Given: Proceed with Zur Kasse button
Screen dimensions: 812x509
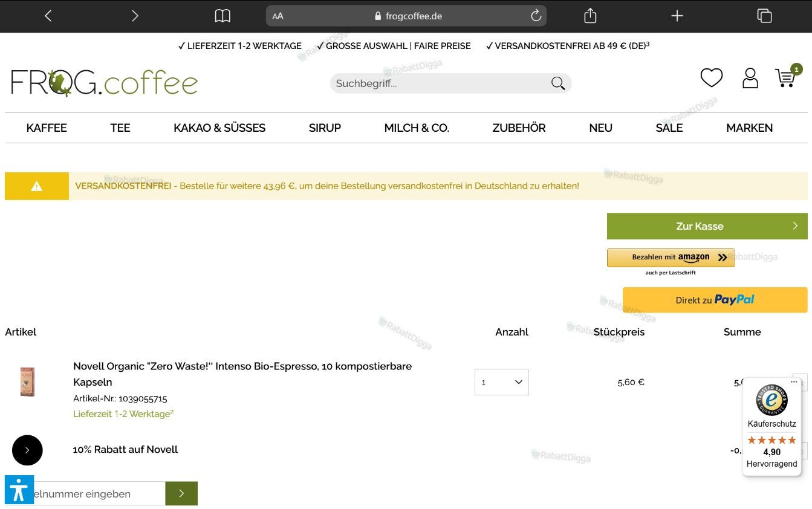Looking at the screenshot, I should (x=707, y=226).
